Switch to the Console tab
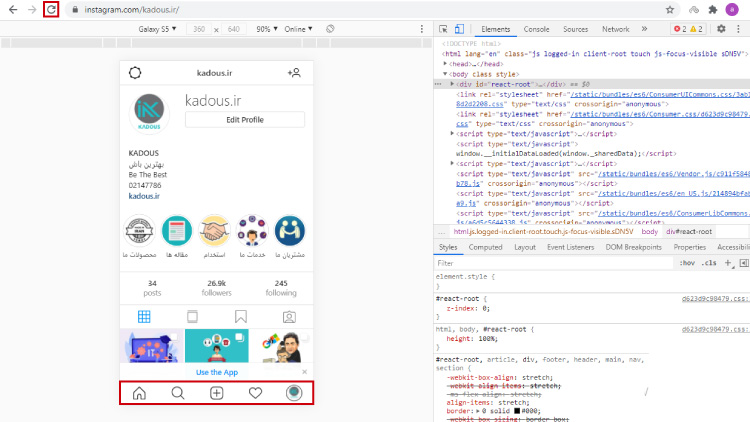750x422 pixels. click(536, 29)
